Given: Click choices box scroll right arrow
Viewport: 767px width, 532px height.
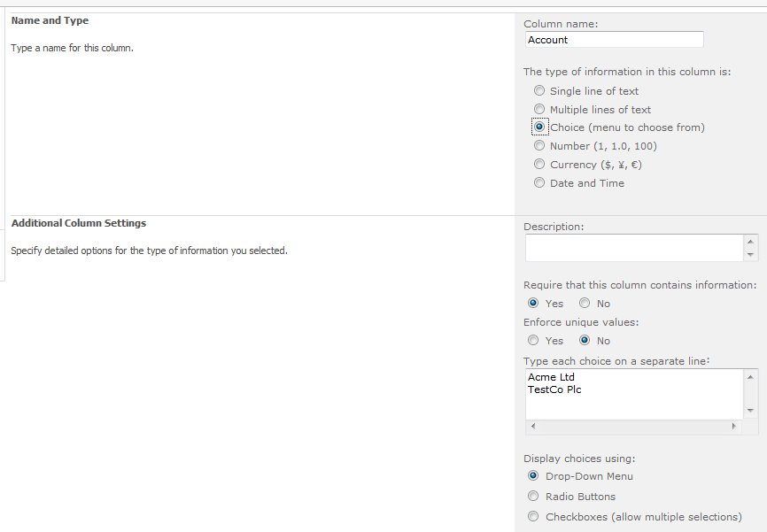Looking at the screenshot, I should (733, 426).
